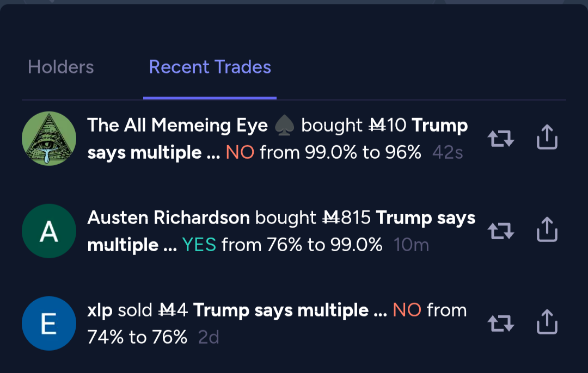The width and height of the screenshot is (588, 373).
Task: Open market title in Austen's trade
Action: tap(281, 231)
